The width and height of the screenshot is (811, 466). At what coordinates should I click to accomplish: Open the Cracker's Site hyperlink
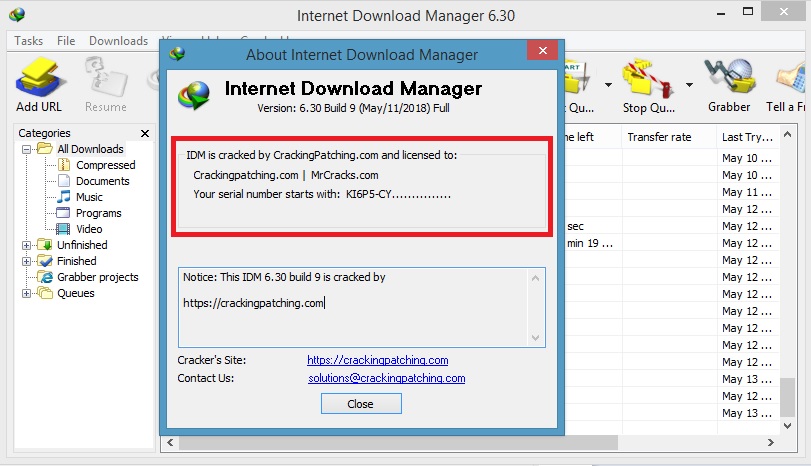pos(378,360)
